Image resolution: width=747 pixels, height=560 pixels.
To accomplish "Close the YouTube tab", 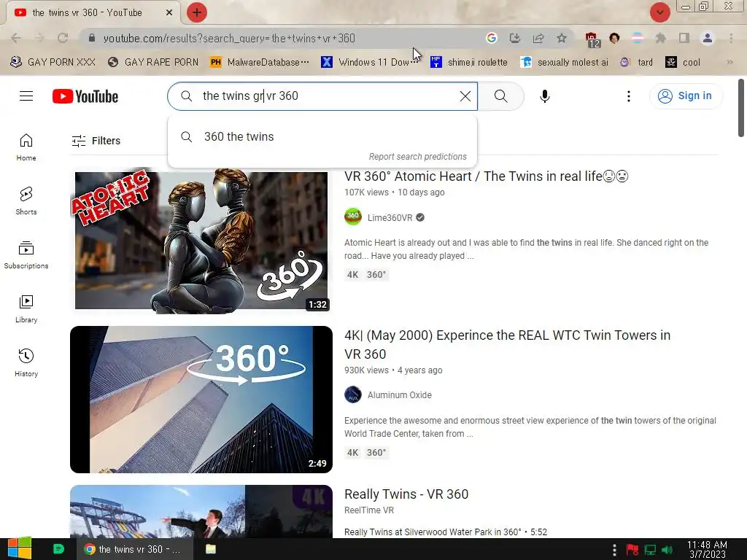I will 169,13.
